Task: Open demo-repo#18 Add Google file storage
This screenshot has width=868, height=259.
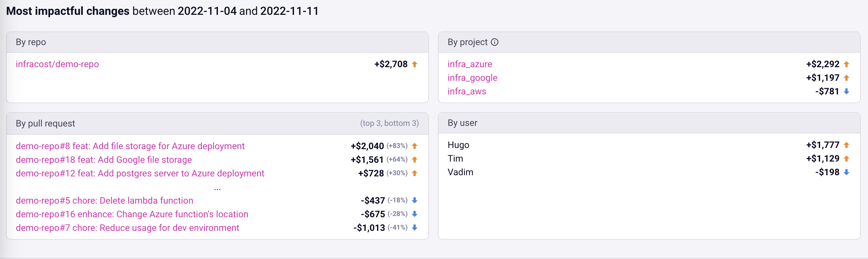Action: [x=104, y=159]
